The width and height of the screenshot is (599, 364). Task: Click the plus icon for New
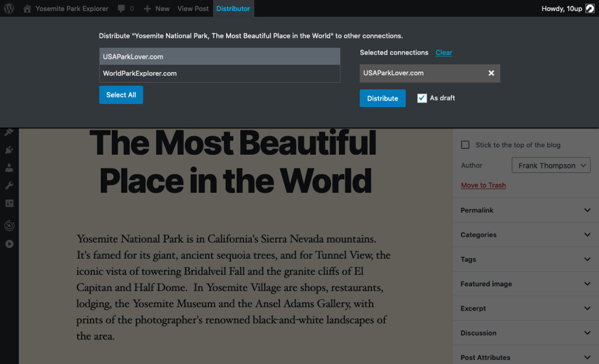coord(147,8)
